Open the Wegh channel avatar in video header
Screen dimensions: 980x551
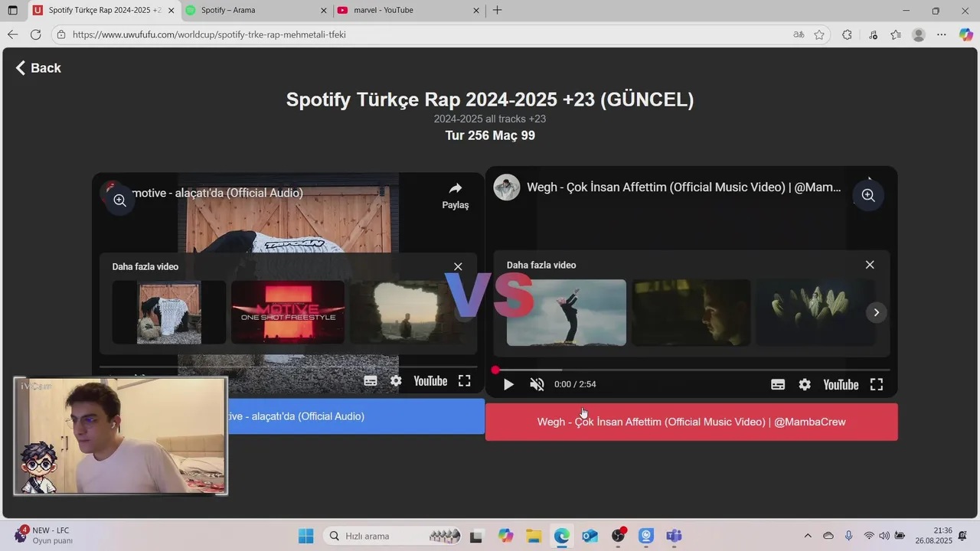507,187
